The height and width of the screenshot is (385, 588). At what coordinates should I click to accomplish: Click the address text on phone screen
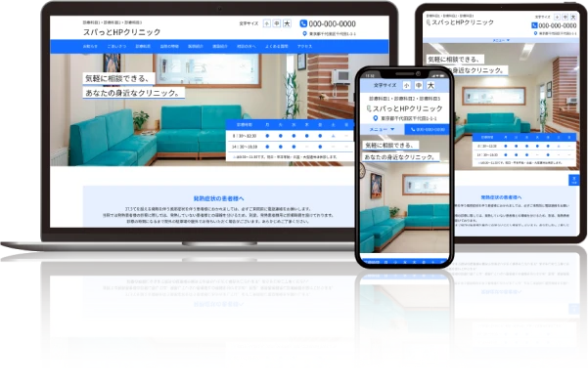(x=409, y=118)
